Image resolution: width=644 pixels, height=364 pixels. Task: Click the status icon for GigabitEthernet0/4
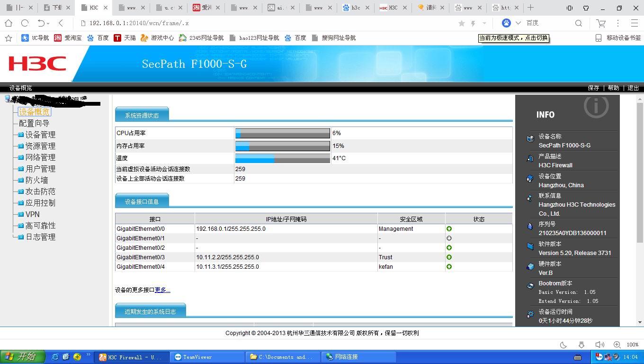click(449, 267)
